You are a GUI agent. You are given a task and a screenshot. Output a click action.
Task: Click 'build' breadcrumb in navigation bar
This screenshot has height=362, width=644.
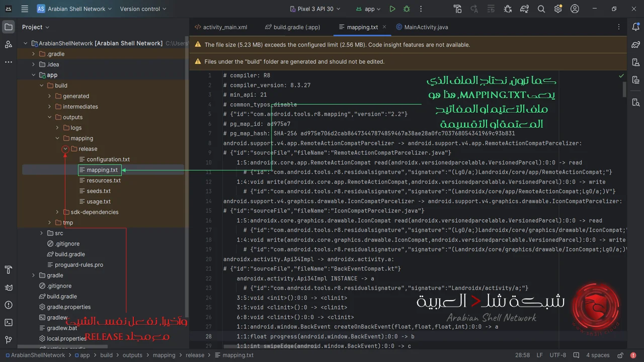click(x=106, y=355)
